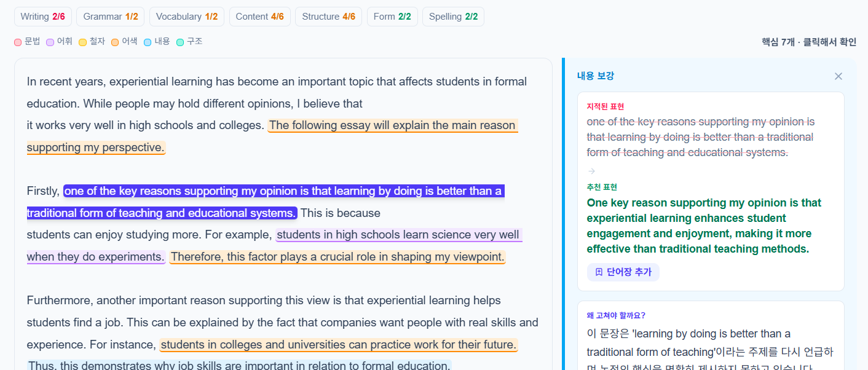Click the green recommended sentence 'One key reason supporting'

pos(704,226)
